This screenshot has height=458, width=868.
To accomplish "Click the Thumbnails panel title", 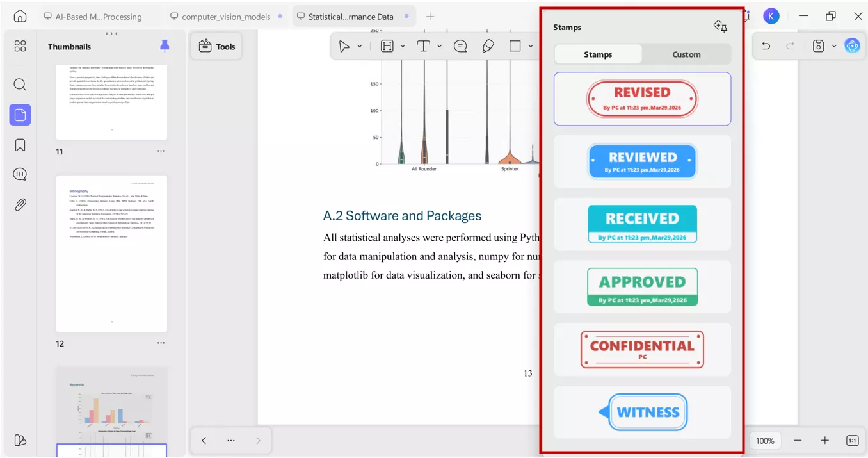I will coord(69,46).
